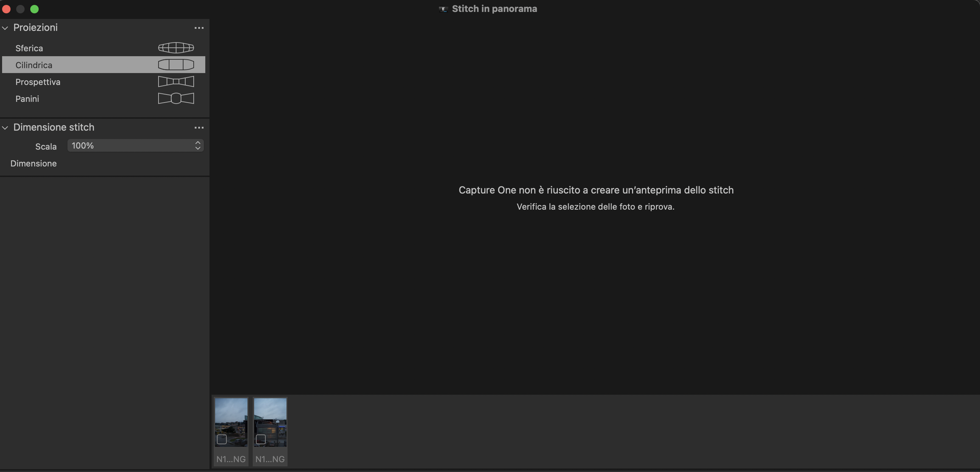This screenshot has height=472, width=980.
Task: Click the Dimensione label
Action: 33,163
